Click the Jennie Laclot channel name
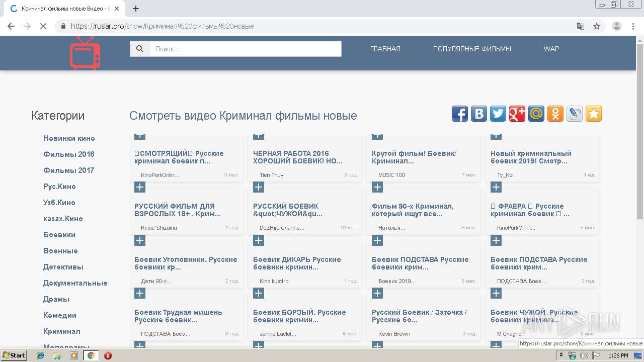Viewport: 644px width, 362px height. (278, 334)
